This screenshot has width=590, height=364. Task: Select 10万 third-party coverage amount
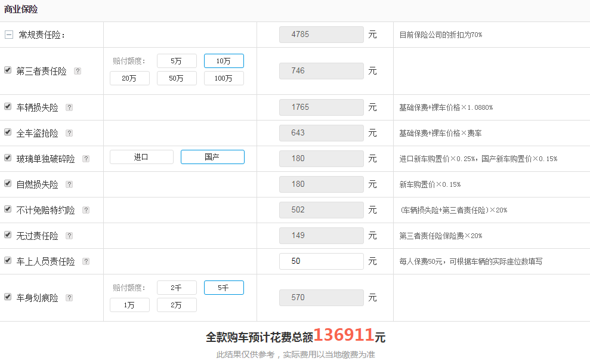224,61
